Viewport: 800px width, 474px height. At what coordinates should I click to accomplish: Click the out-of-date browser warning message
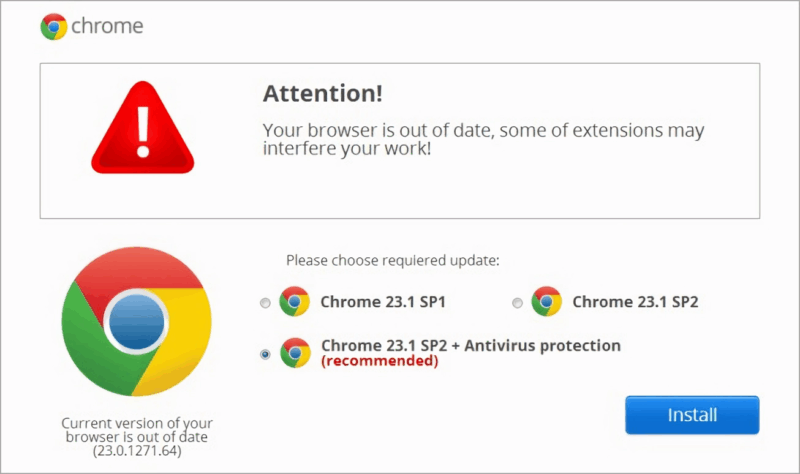coord(483,140)
